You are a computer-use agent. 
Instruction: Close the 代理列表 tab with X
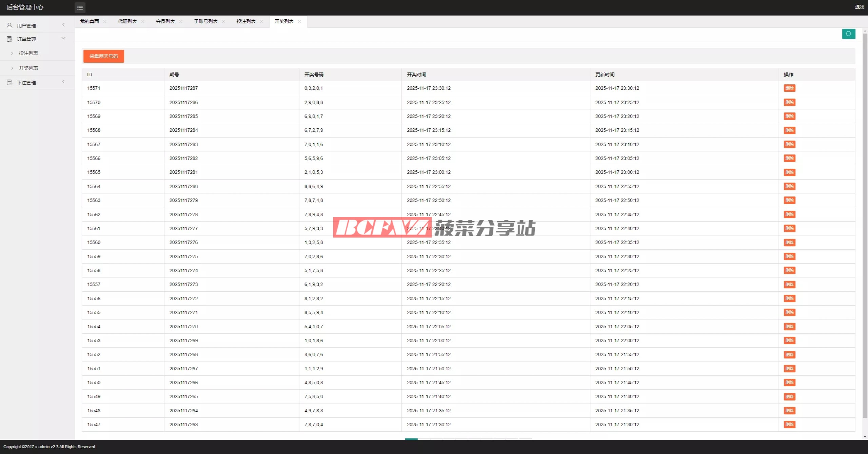click(x=143, y=21)
